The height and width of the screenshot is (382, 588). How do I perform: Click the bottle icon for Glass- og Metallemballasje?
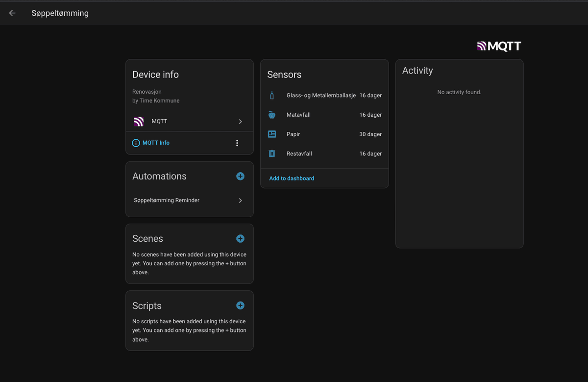(272, 96)
